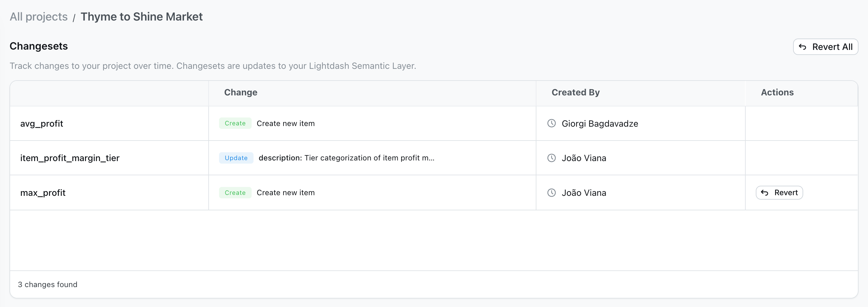The image size is (868, 307).
Task: Click the Revert All button
Action: [825, 47]
